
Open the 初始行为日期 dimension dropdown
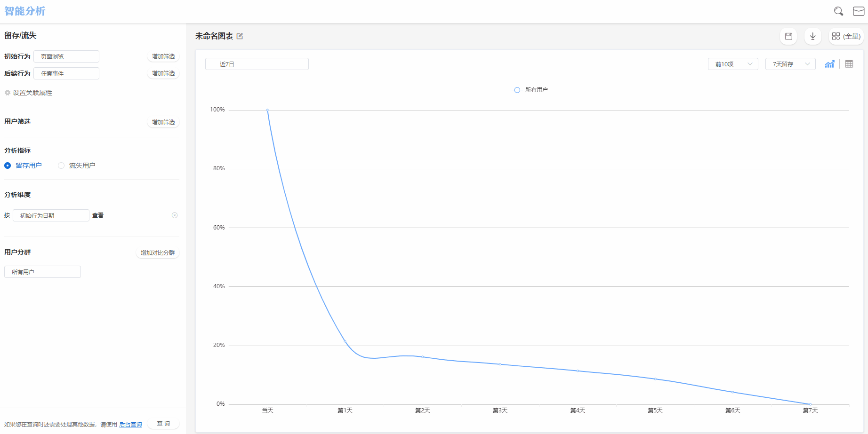point(51,215)
